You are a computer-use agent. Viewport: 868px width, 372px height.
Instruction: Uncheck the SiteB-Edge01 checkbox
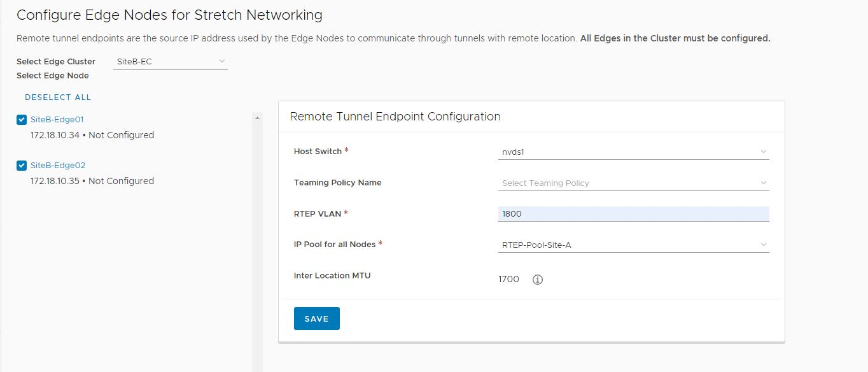tap(22, 119)
